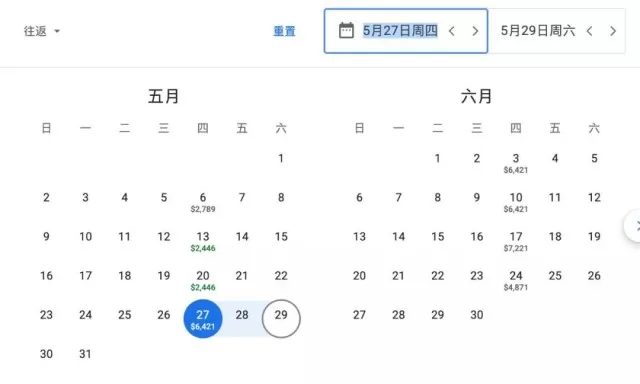Click the 重置 reset link

[x=284, y=31]
